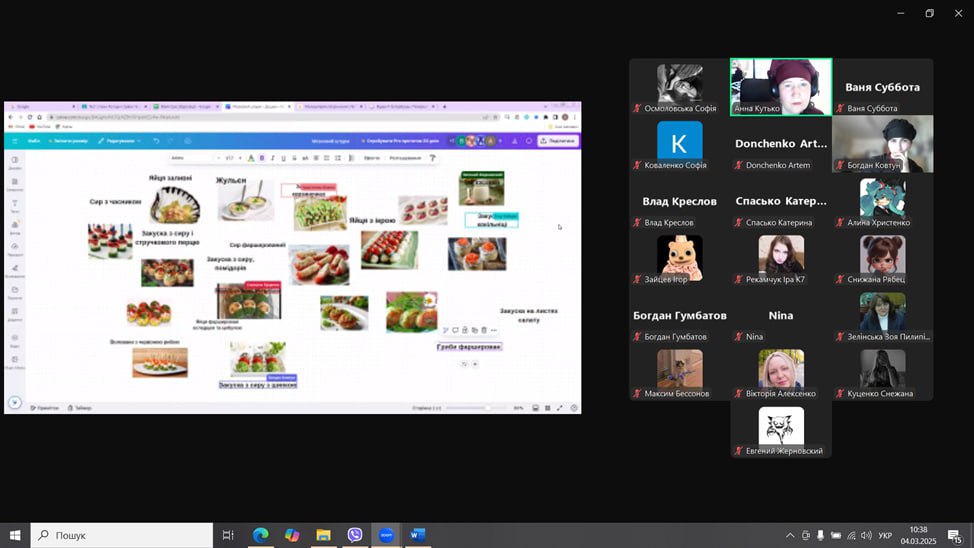Open Word from the Windows taskbar
Screen dimensions: 974x548
[x=418, y=535]
